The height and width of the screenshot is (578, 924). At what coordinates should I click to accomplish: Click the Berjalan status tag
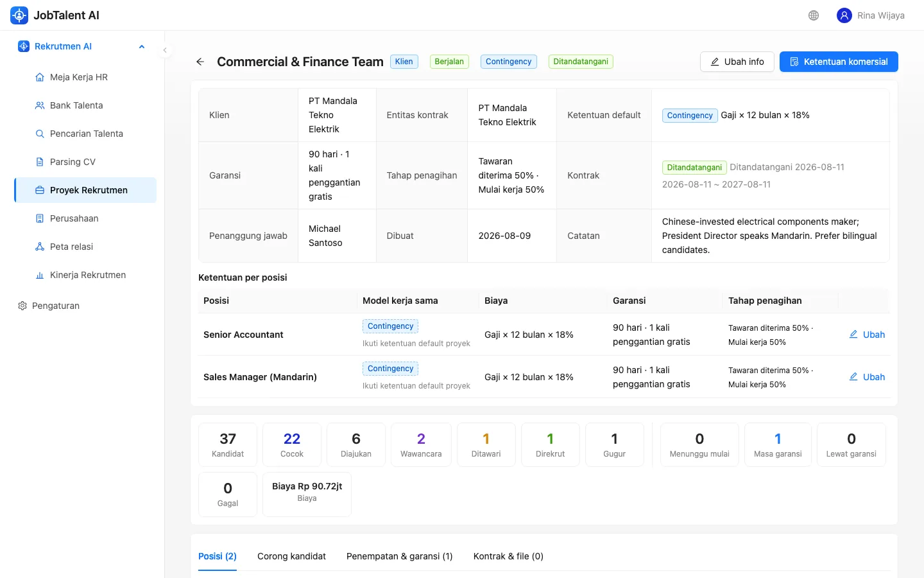449,62
